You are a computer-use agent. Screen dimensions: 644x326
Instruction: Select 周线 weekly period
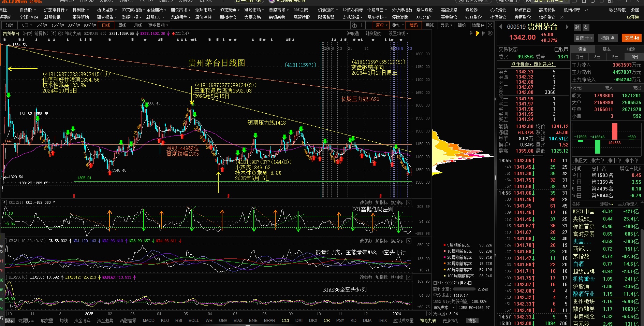tap(122, 25)
